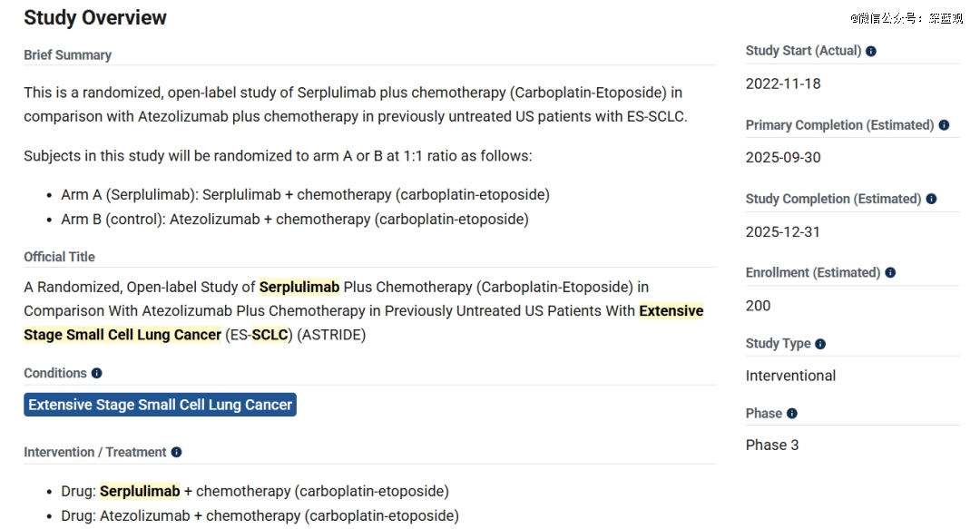The width and height of the screenshot is (980, 529).
Task: Show Enrollment (Estimated) info icon details
Action: point(890,273)
